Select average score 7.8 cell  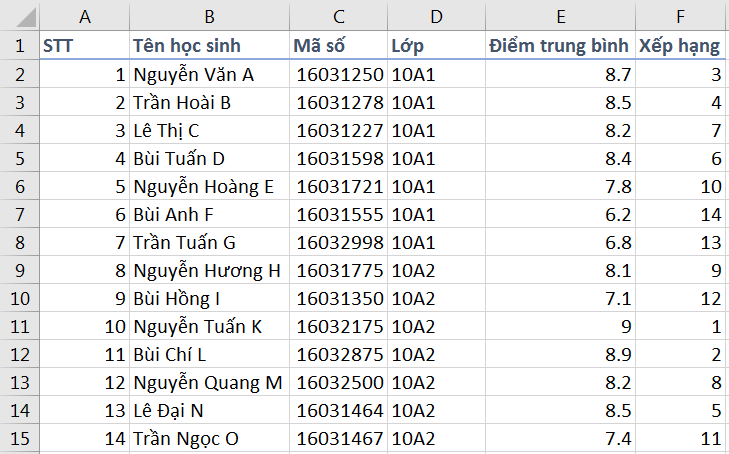(560, 186)
